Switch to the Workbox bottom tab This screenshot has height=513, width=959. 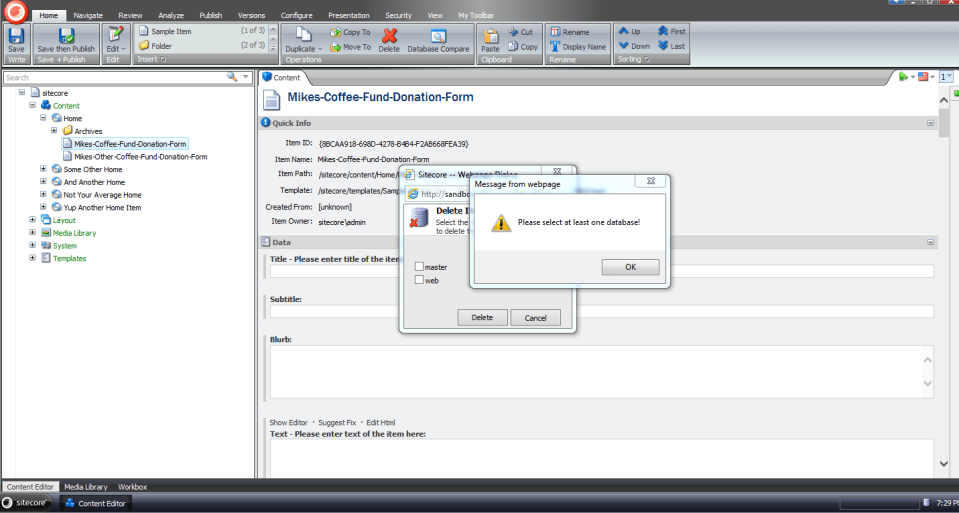(x=132, y=487)
